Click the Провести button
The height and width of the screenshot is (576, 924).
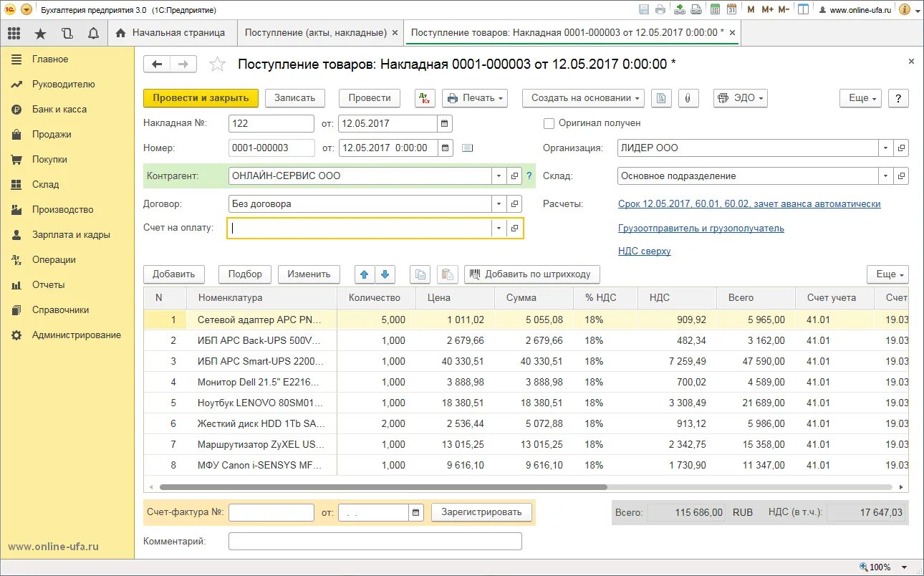tap(370, 98)
